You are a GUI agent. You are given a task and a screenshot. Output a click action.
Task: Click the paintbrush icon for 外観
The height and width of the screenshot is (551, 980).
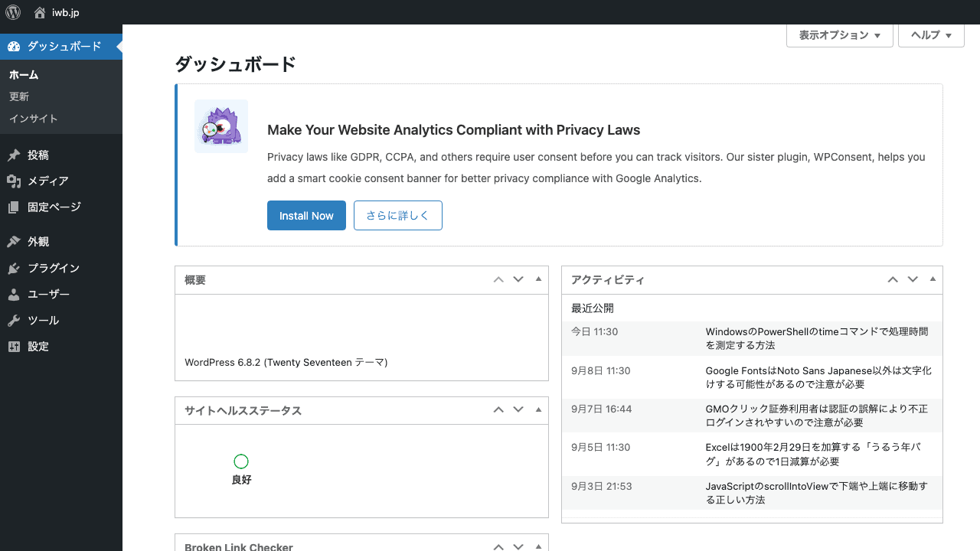pyautogui.click(x=14, y=242)
